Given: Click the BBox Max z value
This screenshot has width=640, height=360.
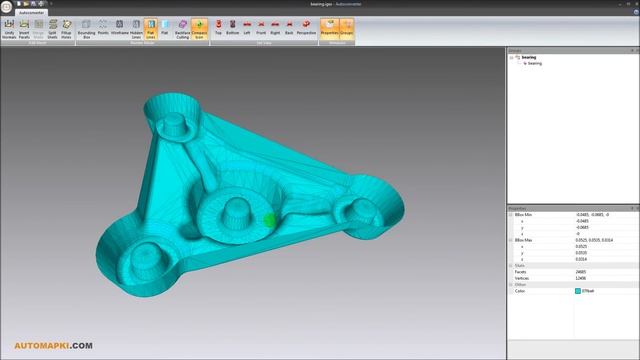Looking at the screenshot, I should (x=581, y=259).
